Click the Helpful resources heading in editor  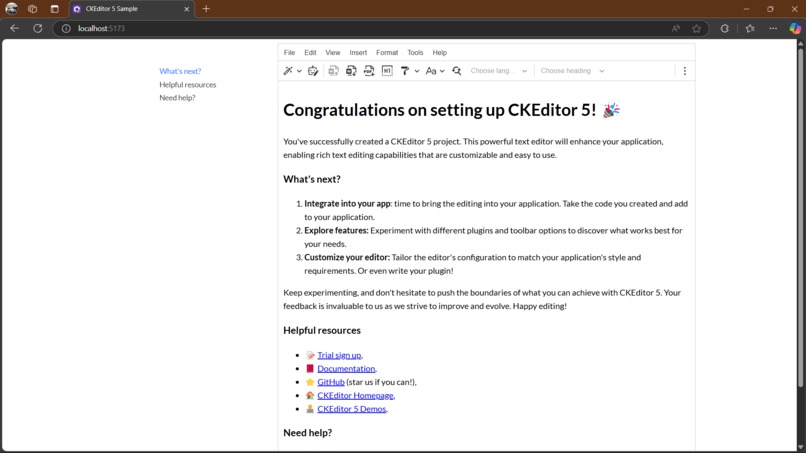[322, 331]
